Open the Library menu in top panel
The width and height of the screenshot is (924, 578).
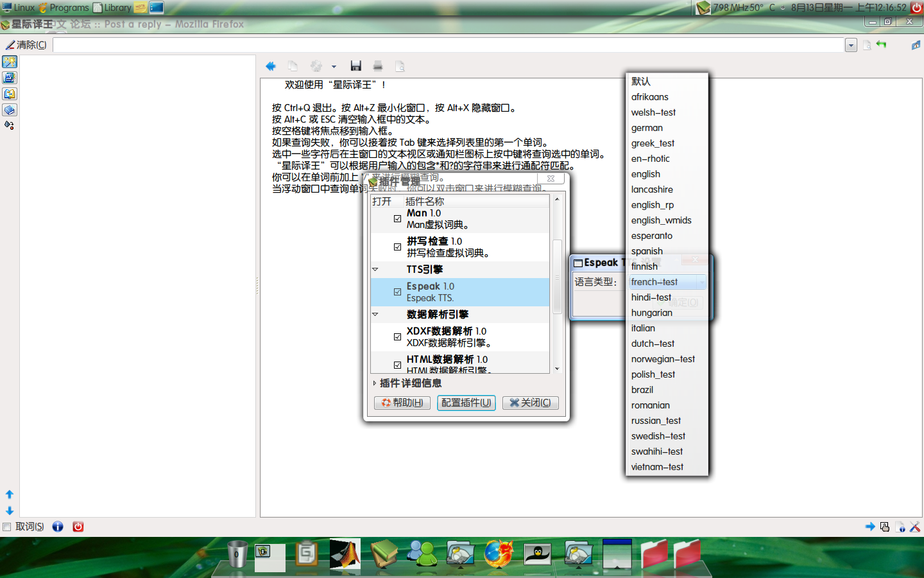coord(113,8)
